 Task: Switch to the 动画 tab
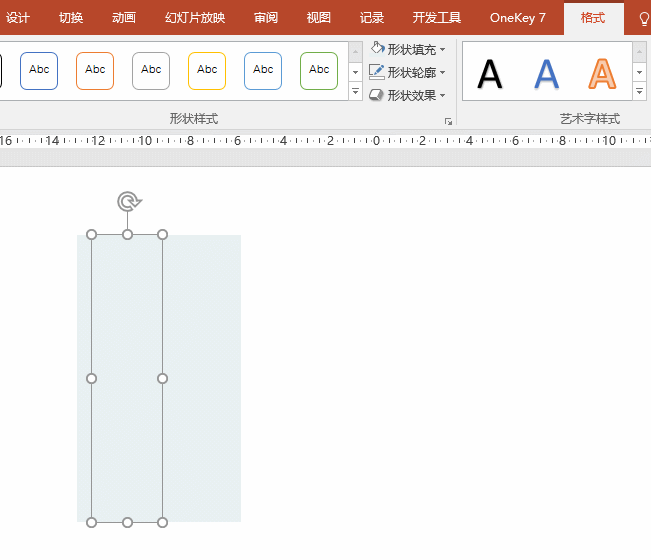[124, 18]
